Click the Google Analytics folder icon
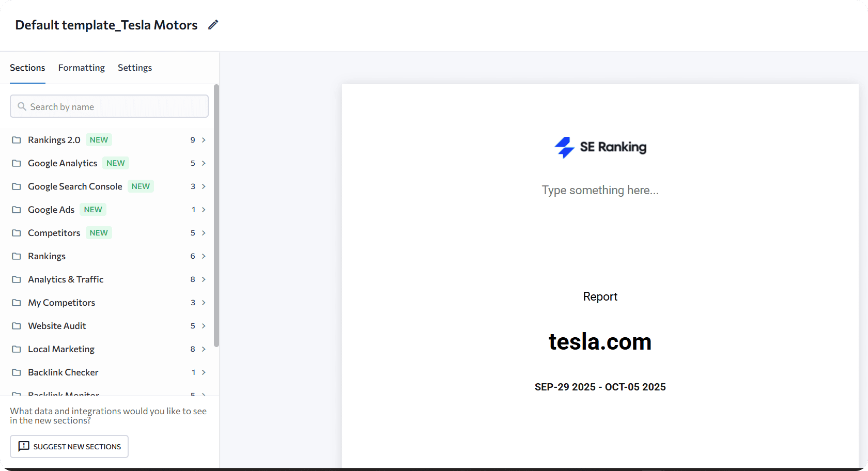 17,163
